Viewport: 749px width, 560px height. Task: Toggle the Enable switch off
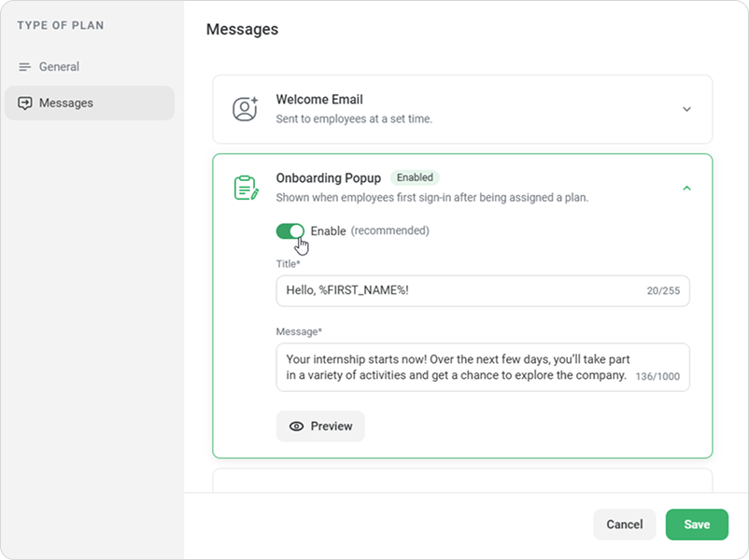click(x=290, y=231)
